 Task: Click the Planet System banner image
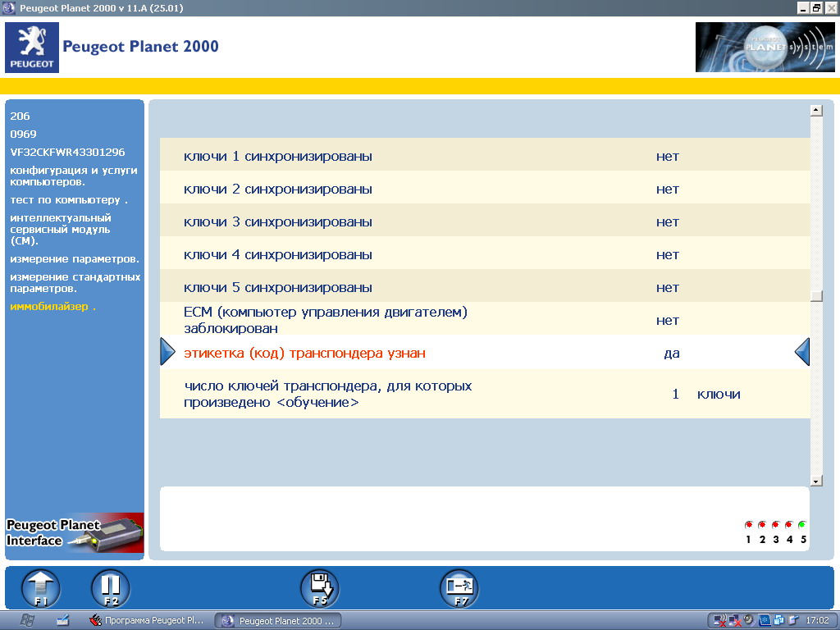tap(765, 47)
